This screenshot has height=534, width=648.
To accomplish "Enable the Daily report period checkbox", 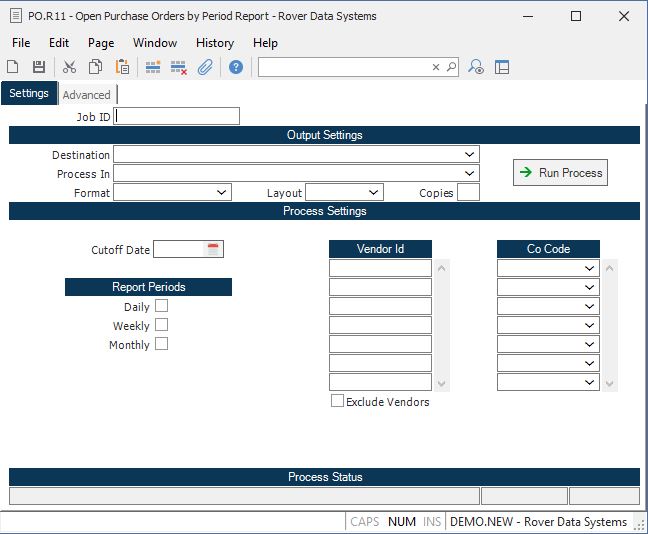I will tap(161, 306).
